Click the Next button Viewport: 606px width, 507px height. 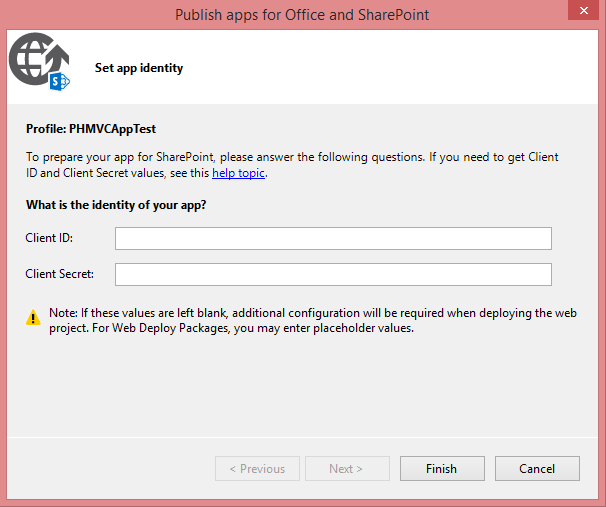(347, 468)
